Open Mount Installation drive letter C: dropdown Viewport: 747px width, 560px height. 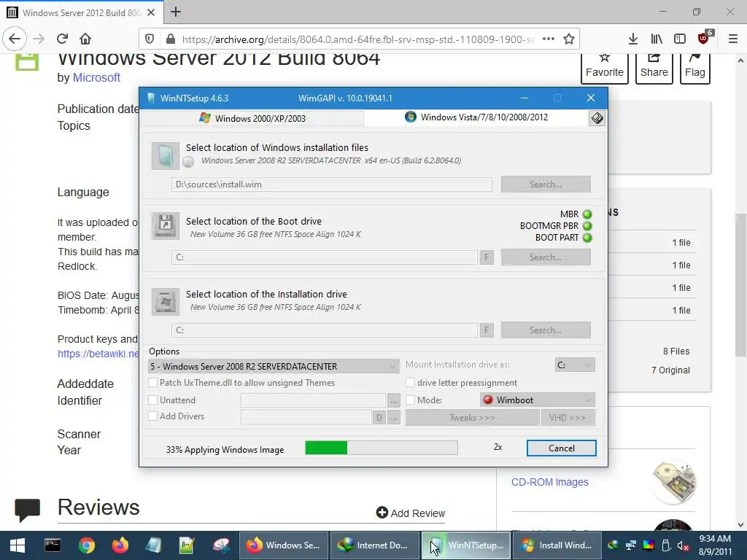(575, 365)
